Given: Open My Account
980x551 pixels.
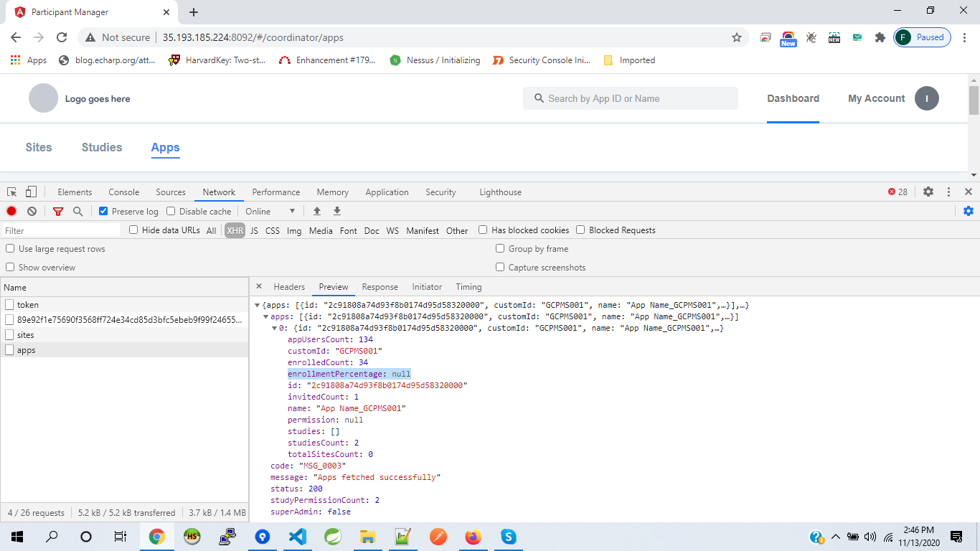Looking at the screenshot, I should point(877,98).
